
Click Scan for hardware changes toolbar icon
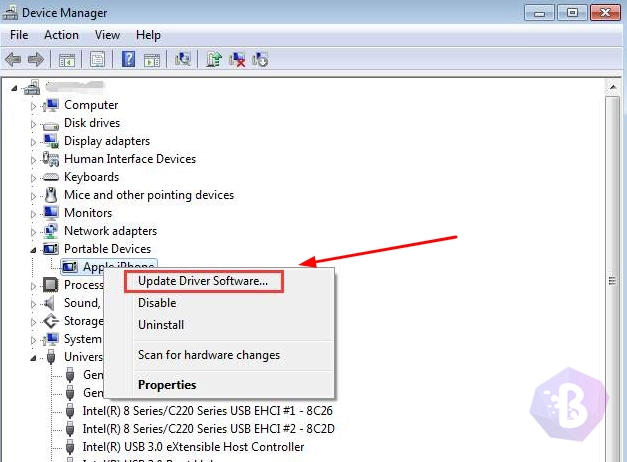tap(183, 59)
